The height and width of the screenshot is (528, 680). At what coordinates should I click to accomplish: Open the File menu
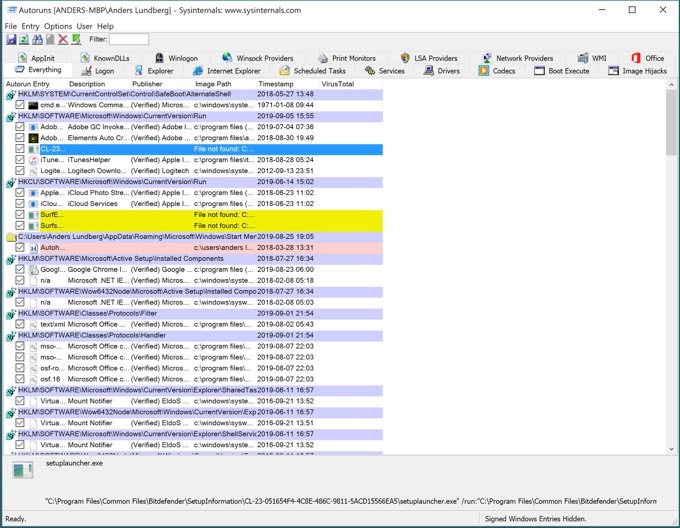tap(11, 26)
